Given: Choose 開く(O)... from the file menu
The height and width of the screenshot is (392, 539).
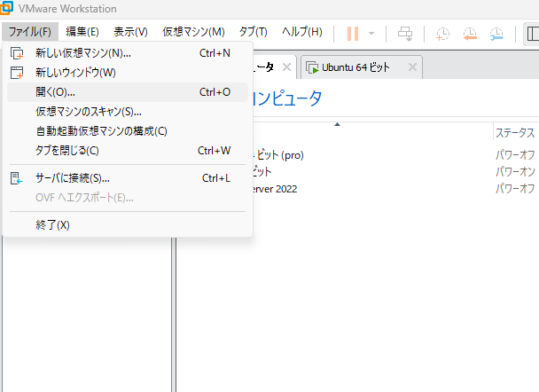Looking at the screenshot, I should [127, 92].
